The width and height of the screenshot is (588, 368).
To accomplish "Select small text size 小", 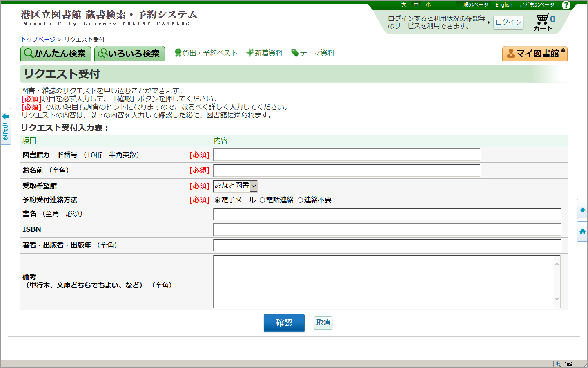I will (x=428, y=5).
